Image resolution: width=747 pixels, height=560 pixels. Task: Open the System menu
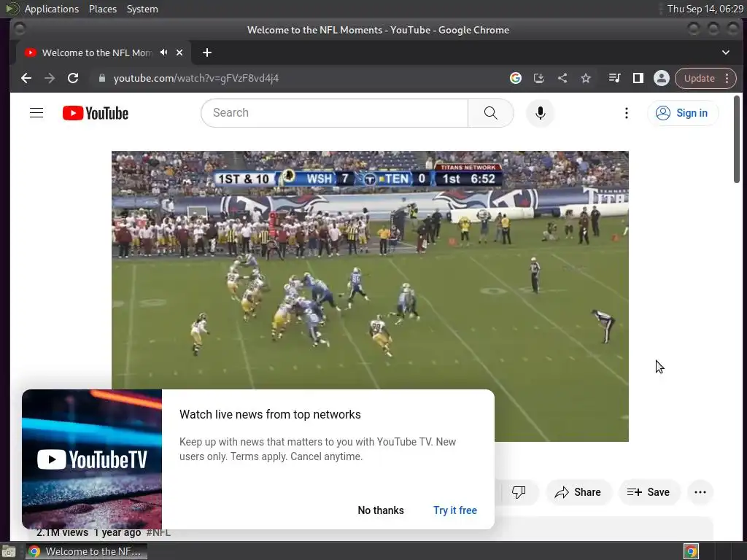click(142, 9)
